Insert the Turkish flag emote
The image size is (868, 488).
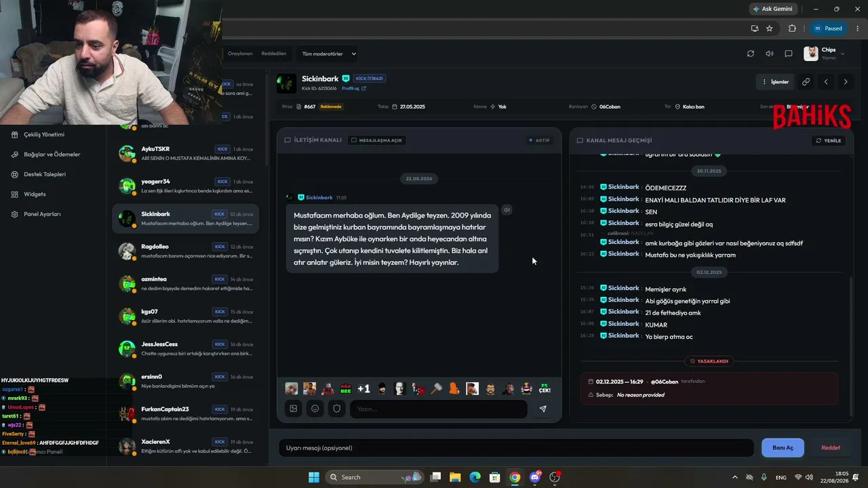(x=418, y=388)
